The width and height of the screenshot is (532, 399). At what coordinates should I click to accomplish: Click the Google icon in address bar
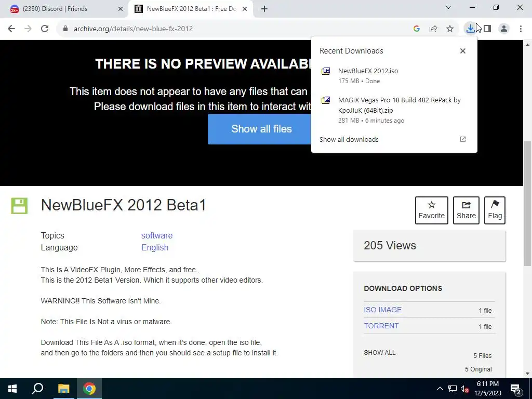pyautogui.click(x=417, y=29)
